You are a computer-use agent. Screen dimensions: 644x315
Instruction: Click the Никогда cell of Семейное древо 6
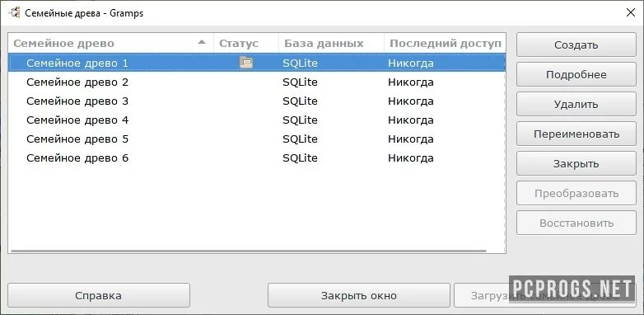pyautogui.click(x=411, y=157)
